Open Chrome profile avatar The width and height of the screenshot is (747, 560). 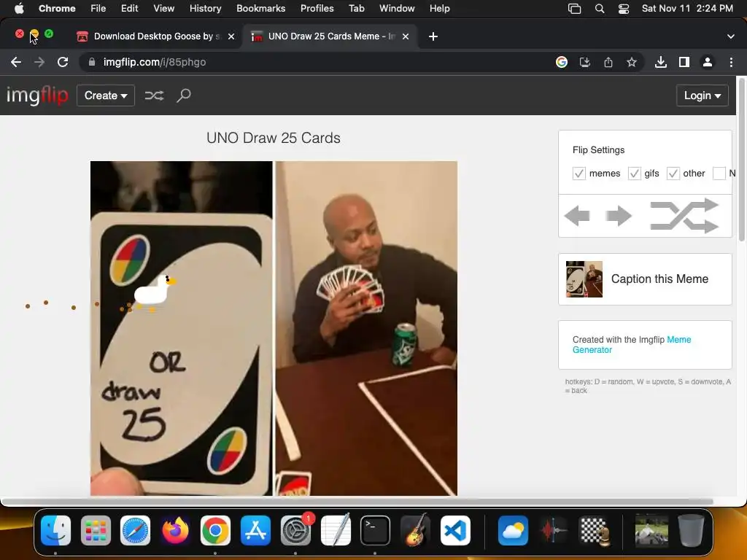(x=708, y=62)
